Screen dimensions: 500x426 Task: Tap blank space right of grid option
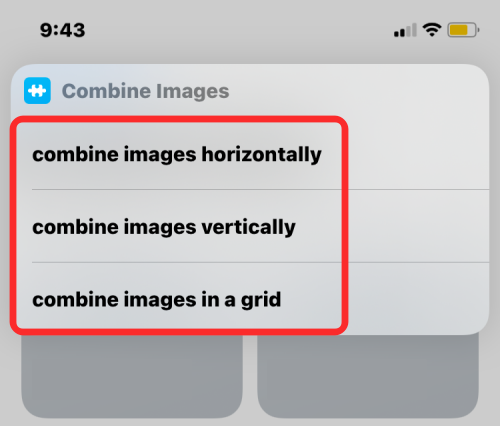418,299
